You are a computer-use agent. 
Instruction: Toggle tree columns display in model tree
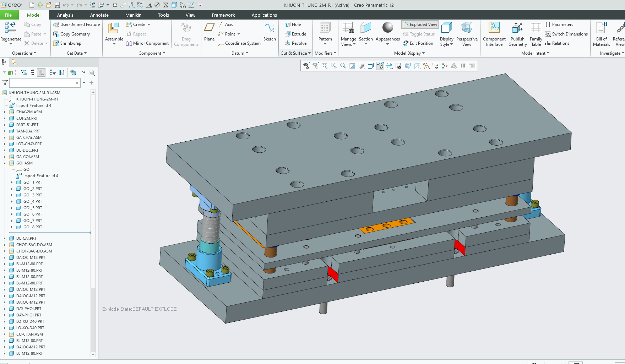tap(41, 72)
